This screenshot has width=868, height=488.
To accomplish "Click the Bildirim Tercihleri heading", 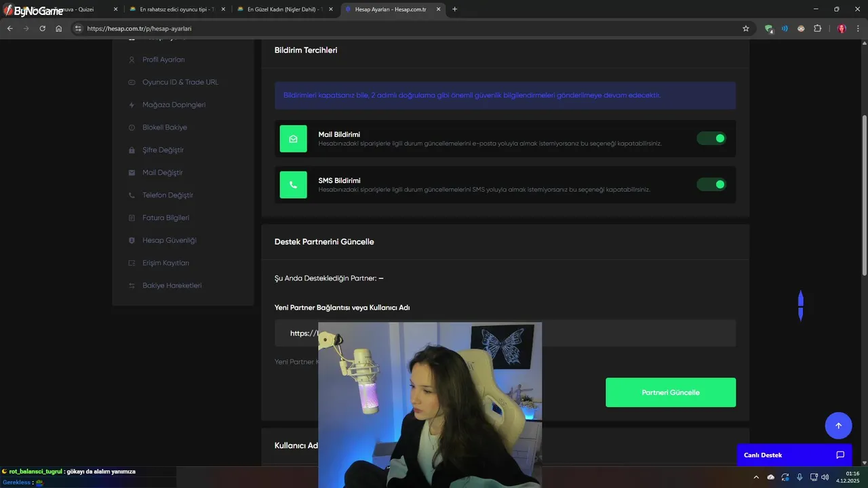I will [x=306, y=50].
